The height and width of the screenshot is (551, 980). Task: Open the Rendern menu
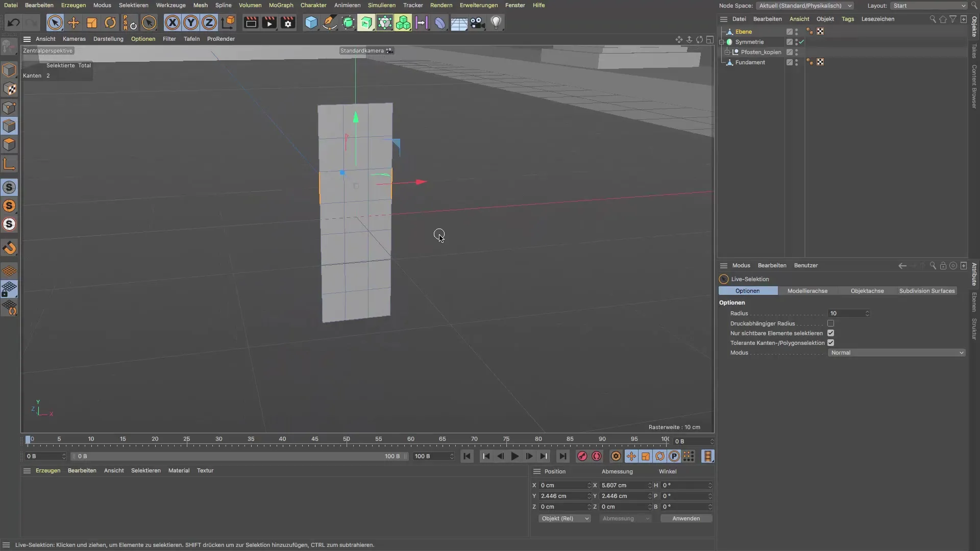point(441,5)
